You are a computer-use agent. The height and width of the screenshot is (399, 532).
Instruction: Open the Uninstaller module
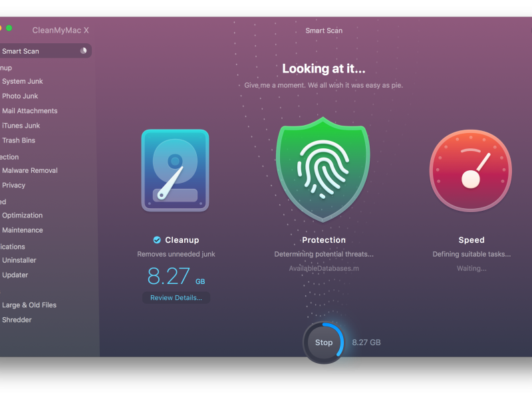tap(19, 260)
